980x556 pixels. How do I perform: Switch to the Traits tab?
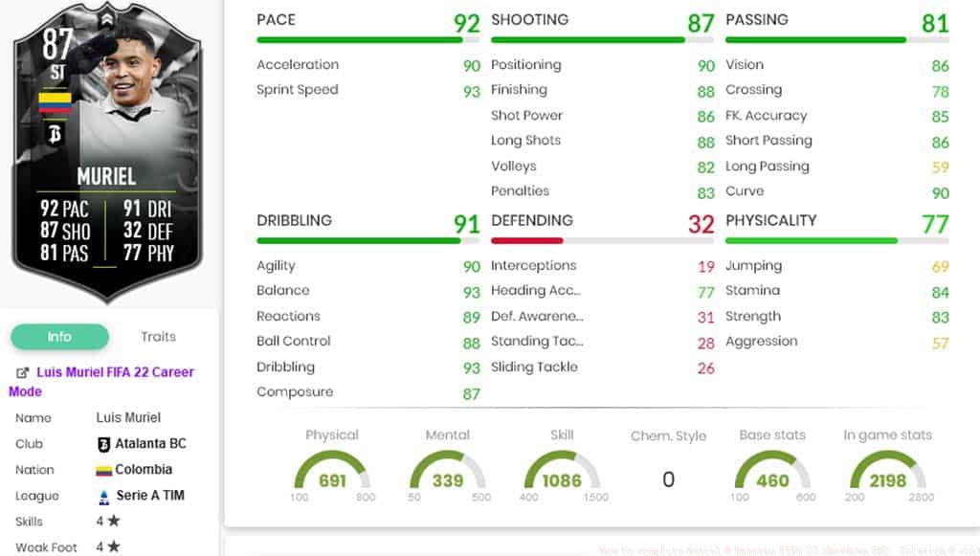tap(158, 337)
